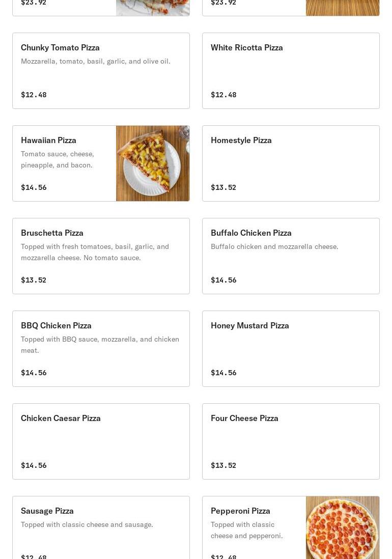
Task: Click the Bruschetta Pizza description text
Action: click(x=95, y=252)
